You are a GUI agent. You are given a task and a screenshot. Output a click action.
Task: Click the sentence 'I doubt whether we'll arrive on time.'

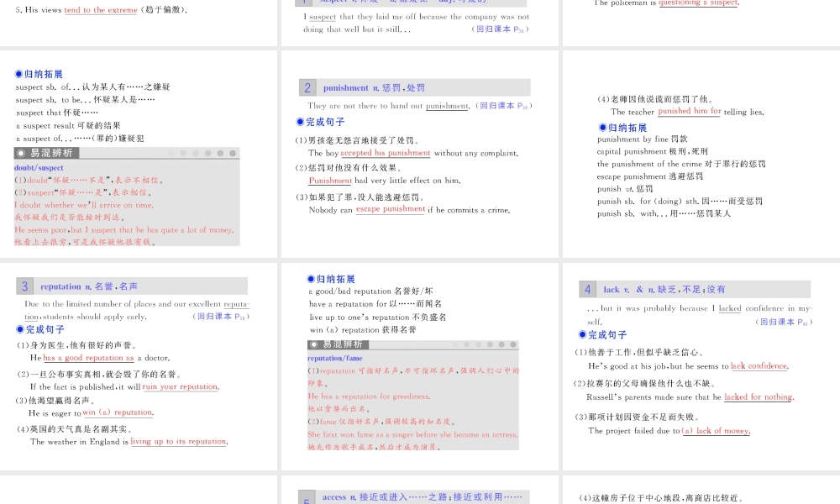click(x=83, y=205)
